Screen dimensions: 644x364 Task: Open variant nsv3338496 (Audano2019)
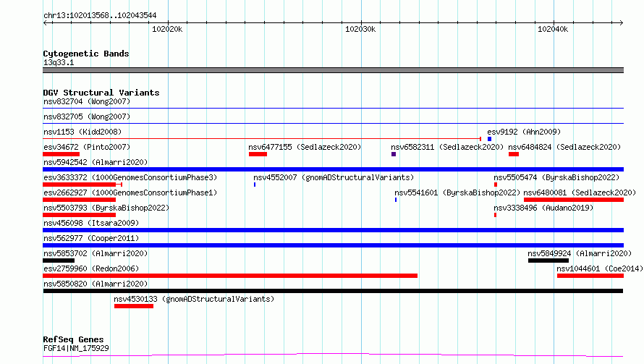click(x=544, y=208)
